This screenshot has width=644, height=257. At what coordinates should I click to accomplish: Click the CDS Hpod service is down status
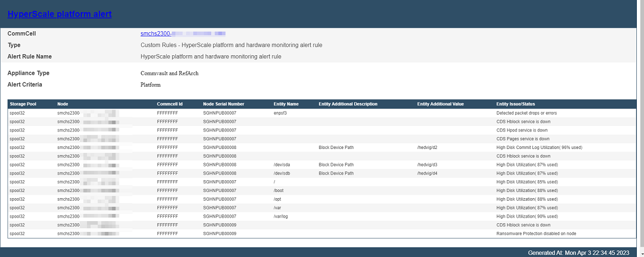tap(522, 131)
